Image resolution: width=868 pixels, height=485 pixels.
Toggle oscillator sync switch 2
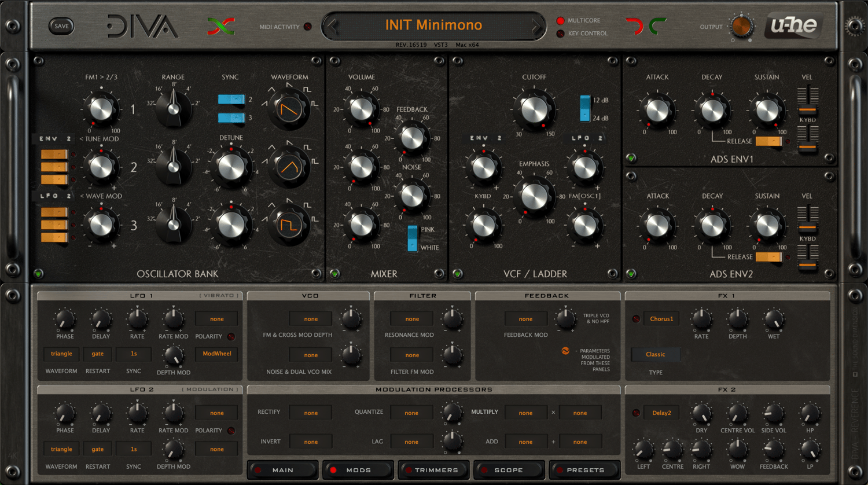tap(231, 100)
